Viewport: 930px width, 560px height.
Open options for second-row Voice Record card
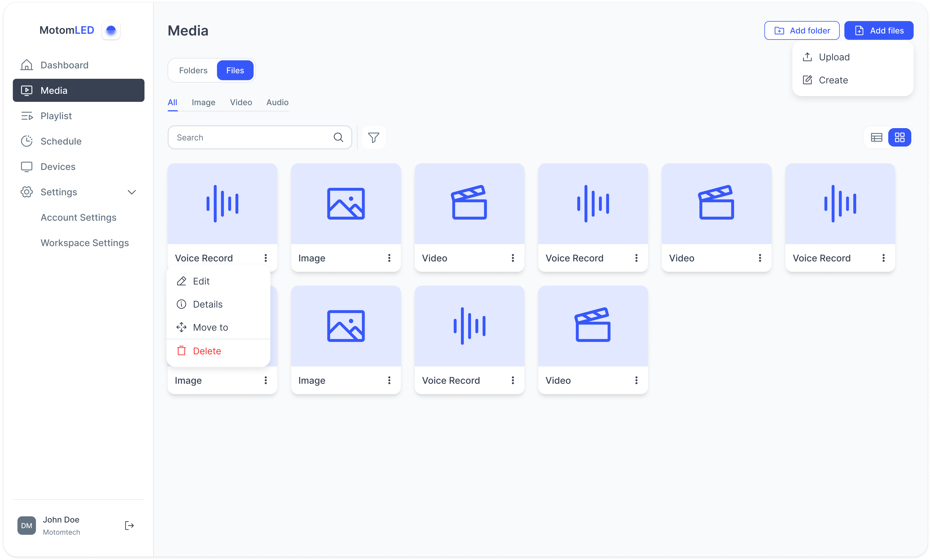click(513, 380)
